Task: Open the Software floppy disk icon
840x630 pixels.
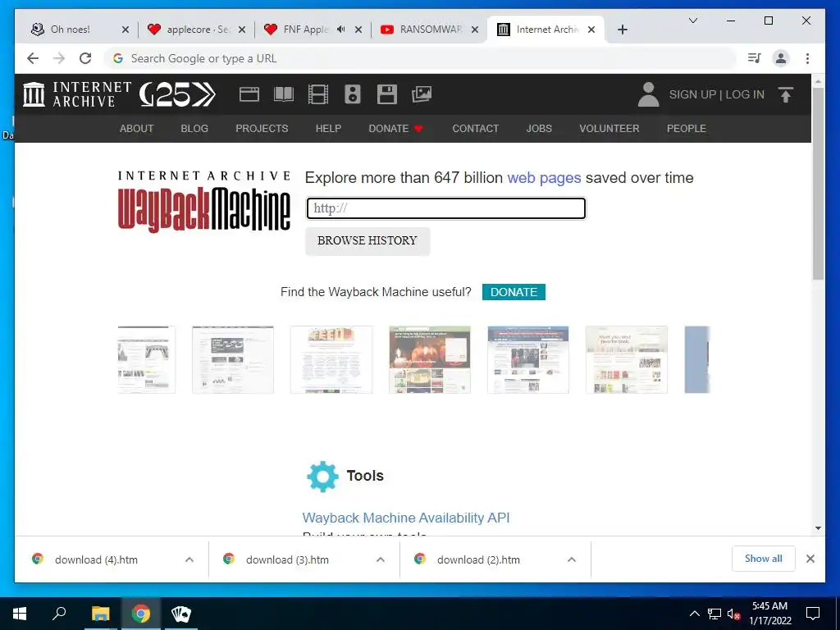Action: pos(387,94)
